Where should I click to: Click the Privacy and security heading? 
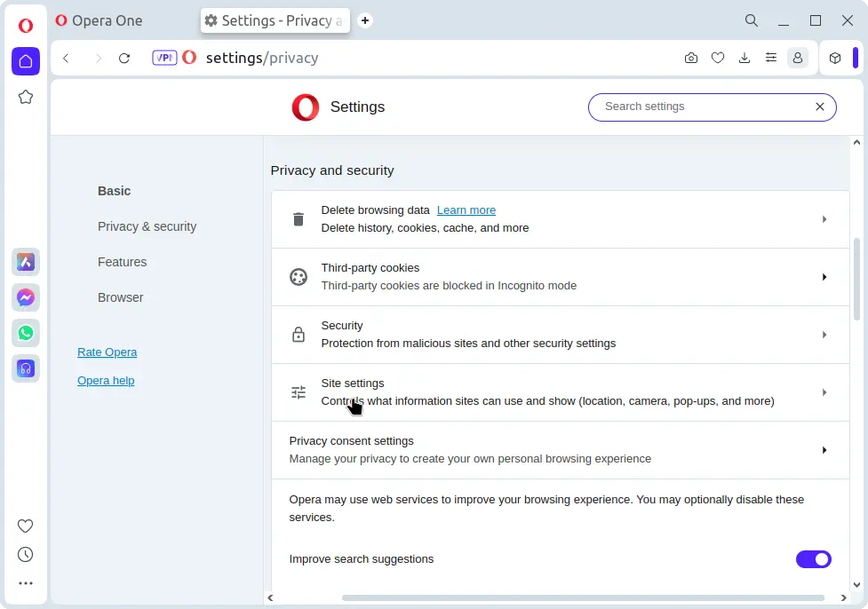pos(332,170)
